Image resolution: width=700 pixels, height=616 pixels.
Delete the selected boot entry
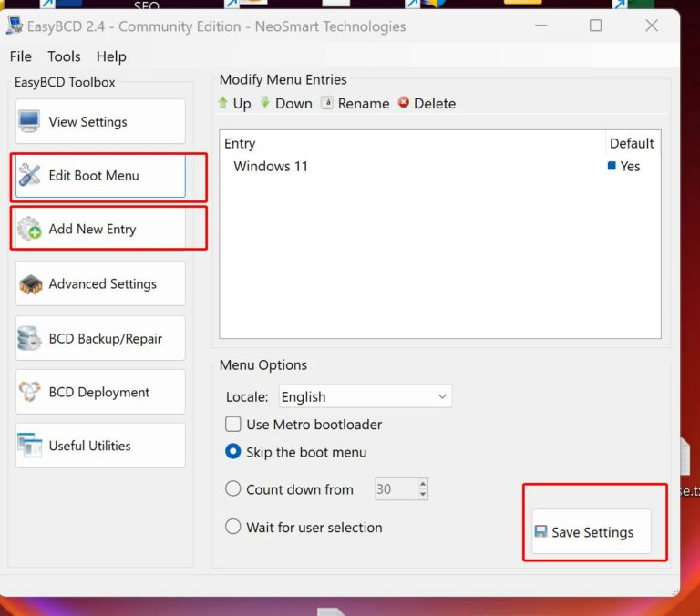(427, 104)
